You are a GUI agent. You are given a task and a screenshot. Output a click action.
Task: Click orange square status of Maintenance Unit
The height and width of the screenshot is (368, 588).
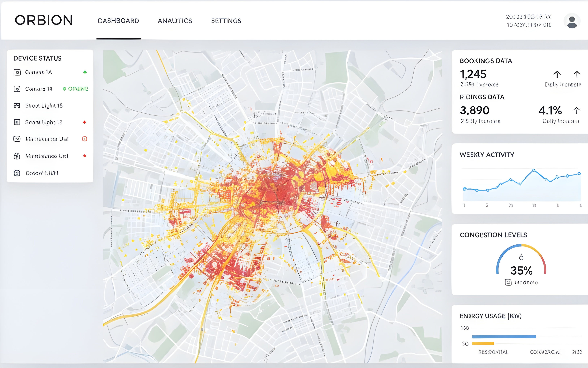tap(85, 139)
